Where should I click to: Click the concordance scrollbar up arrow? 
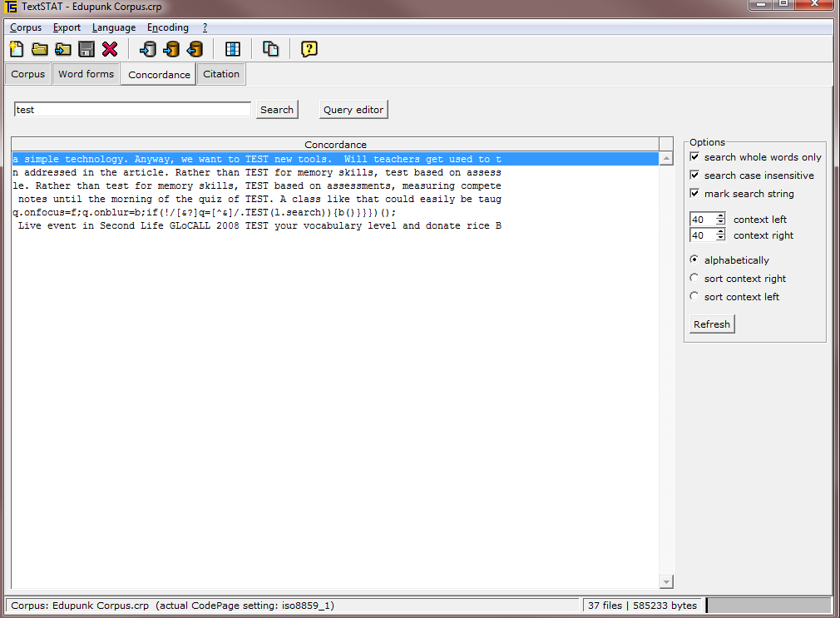[x=666, y=159]
